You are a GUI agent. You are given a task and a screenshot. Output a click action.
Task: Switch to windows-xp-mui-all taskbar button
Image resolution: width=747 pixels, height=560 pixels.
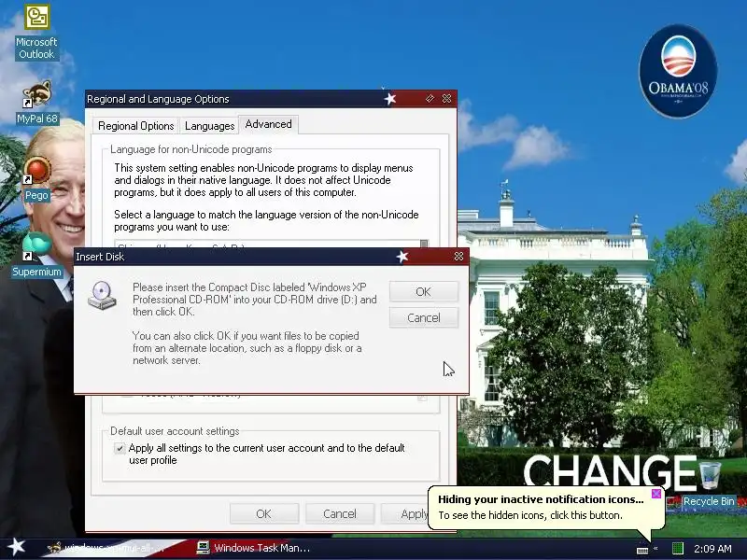pyautogui.click(x=107, y=548)
